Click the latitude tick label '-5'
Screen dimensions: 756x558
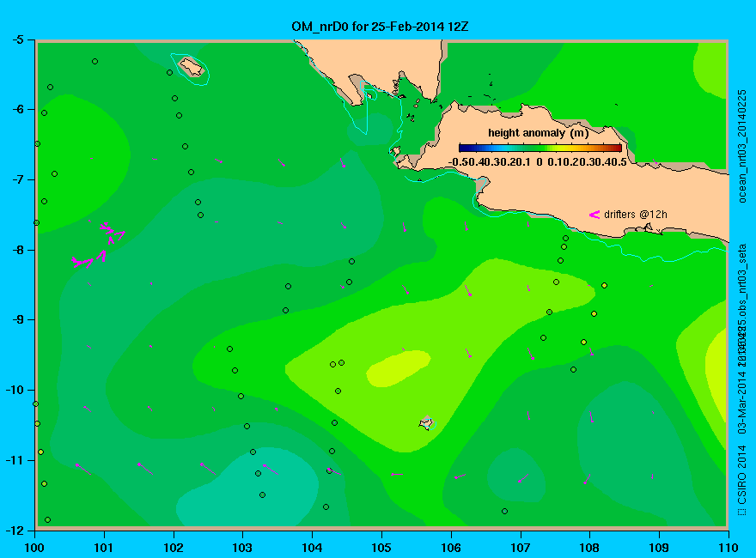point(17,39)
